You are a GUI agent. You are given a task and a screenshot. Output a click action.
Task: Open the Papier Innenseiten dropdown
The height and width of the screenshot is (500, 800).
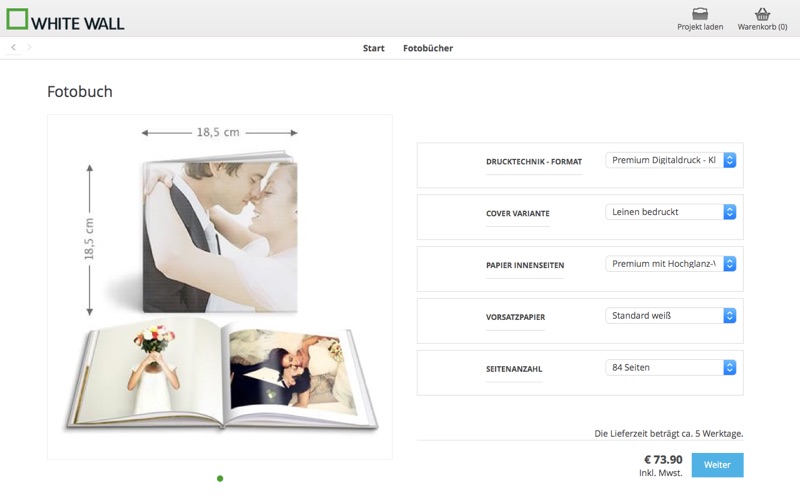coord(670,264)
